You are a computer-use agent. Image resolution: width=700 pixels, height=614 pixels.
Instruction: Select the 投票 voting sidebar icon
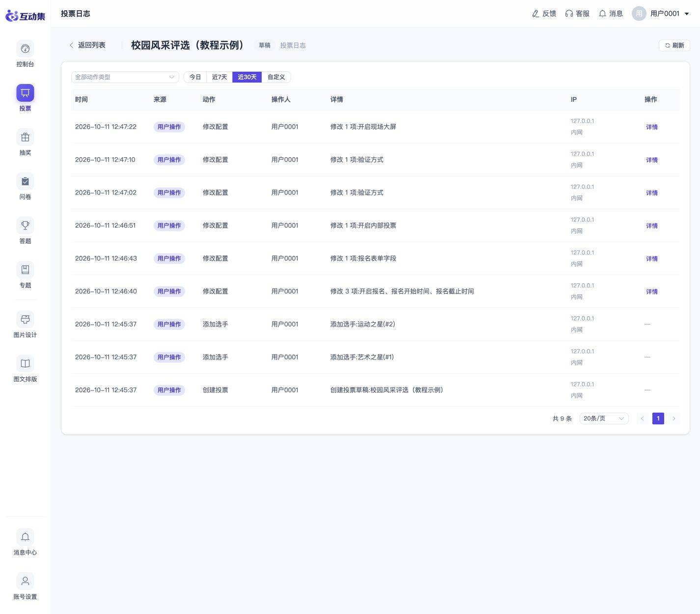25,93
